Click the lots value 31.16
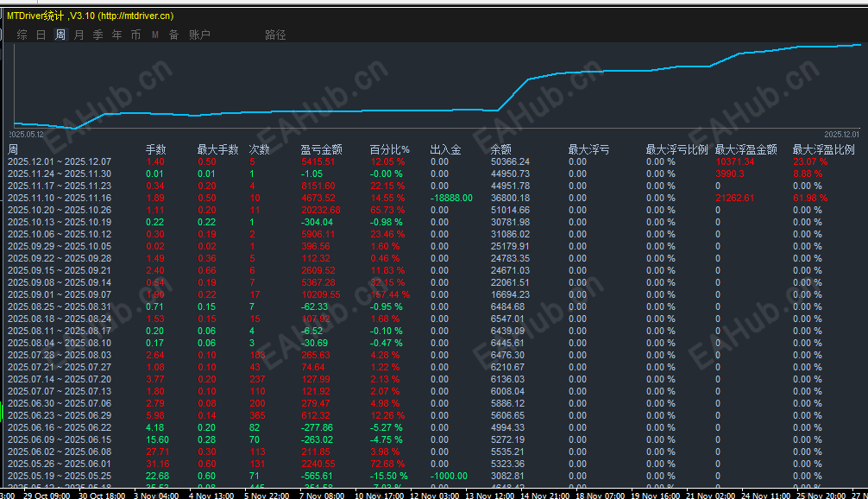868x499 pixels. tap(158, 464)
